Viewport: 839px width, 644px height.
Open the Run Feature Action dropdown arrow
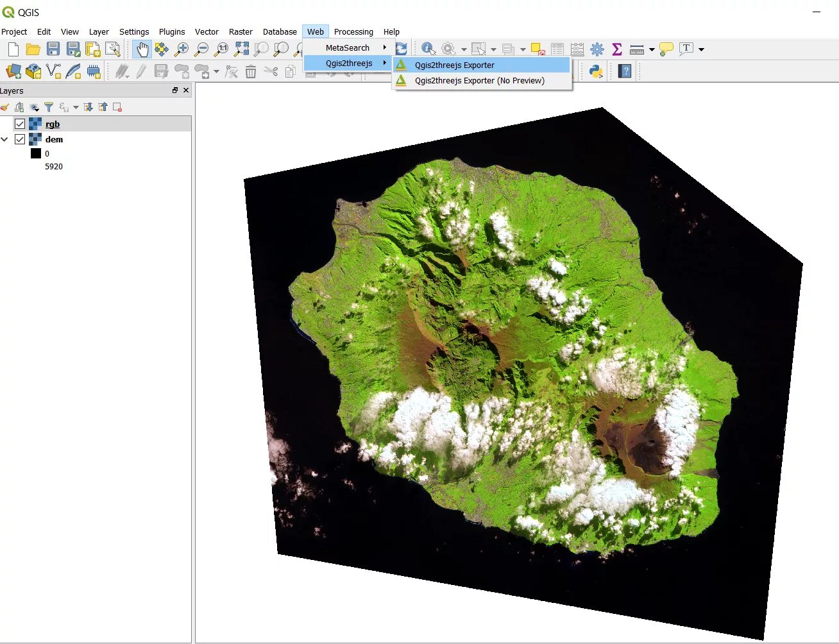[x=464, y=49]
